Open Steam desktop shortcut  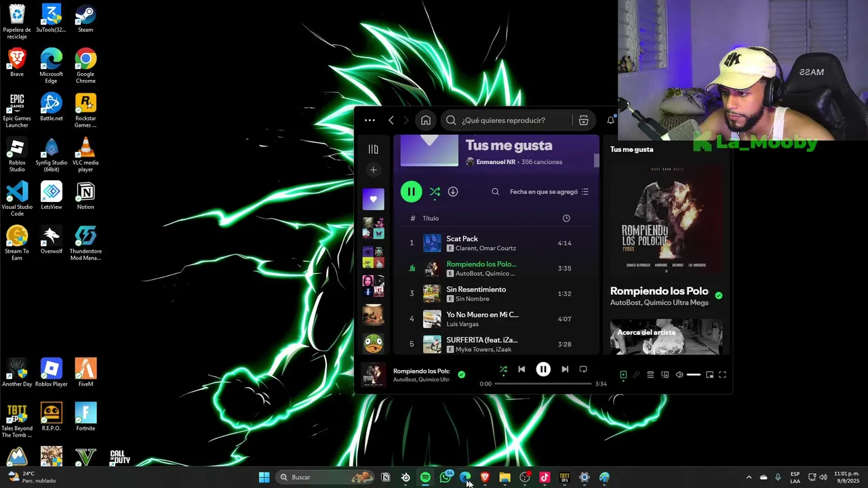coord(85,18)
